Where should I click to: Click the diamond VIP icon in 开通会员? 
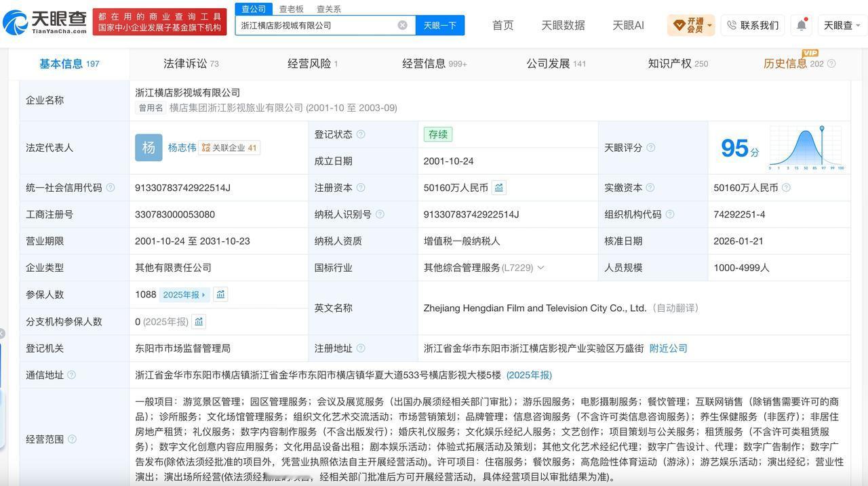pyautogui.click(x=679, y=25)
